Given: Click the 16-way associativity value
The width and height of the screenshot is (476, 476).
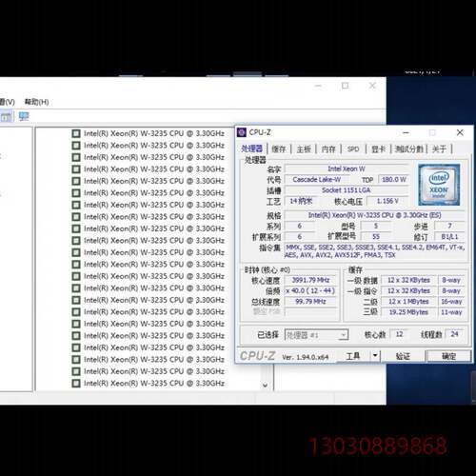Looking at the screenshot, I should (x=451, y=302).
